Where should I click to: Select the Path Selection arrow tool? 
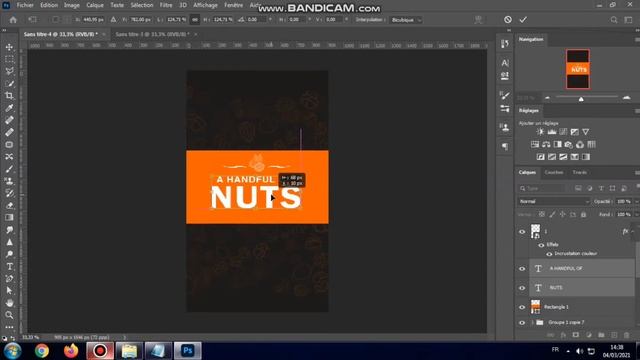[x=9, y=291]
